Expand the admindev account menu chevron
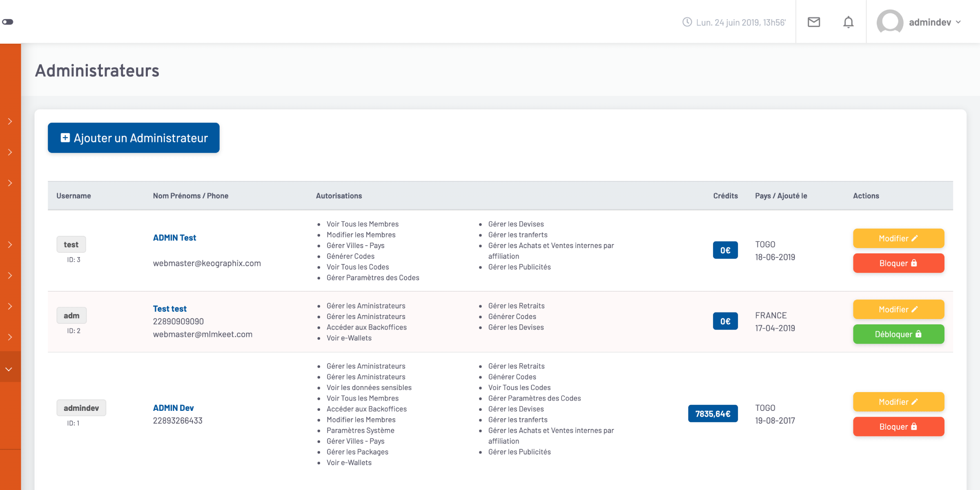Screen dimensions: 980x490 pyautogui.click(x=959, y=22)
